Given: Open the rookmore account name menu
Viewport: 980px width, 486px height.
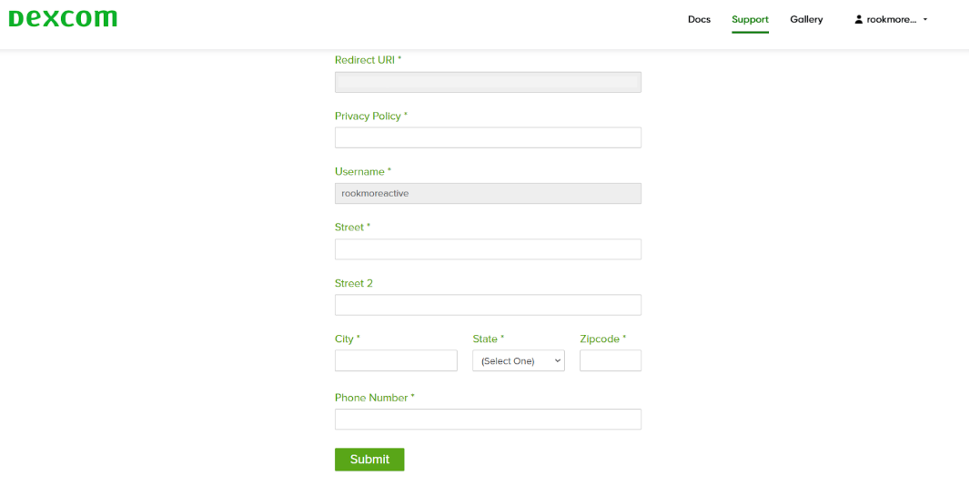Looking at the screenshot, I should [x=891, y=19].
